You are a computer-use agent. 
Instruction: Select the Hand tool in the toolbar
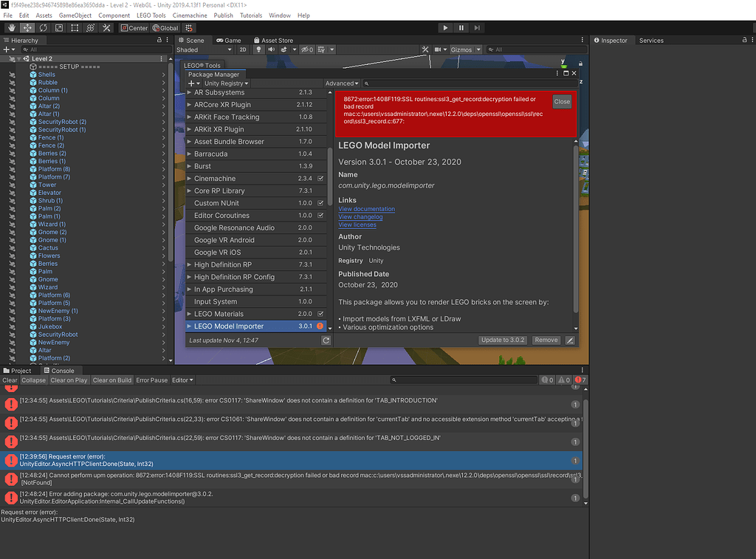(12, 28)
